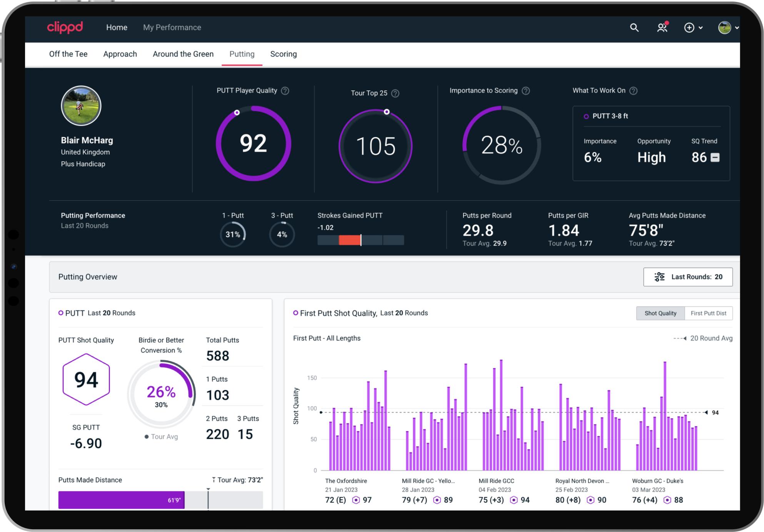The height and width of the screenshot is (532, 764).
Task: Switch chart to First Putt Dist
Action: click(708, 313)
